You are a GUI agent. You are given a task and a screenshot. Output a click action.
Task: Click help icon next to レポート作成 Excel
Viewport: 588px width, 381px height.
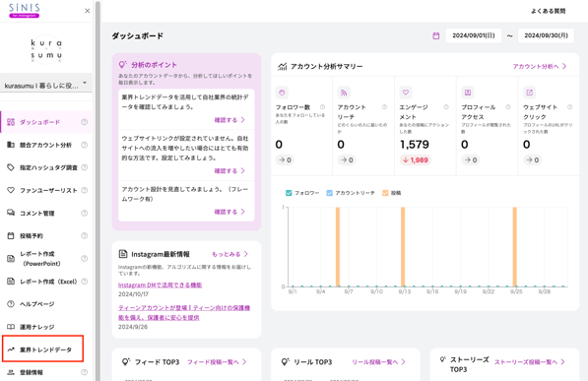click(85, 282)
